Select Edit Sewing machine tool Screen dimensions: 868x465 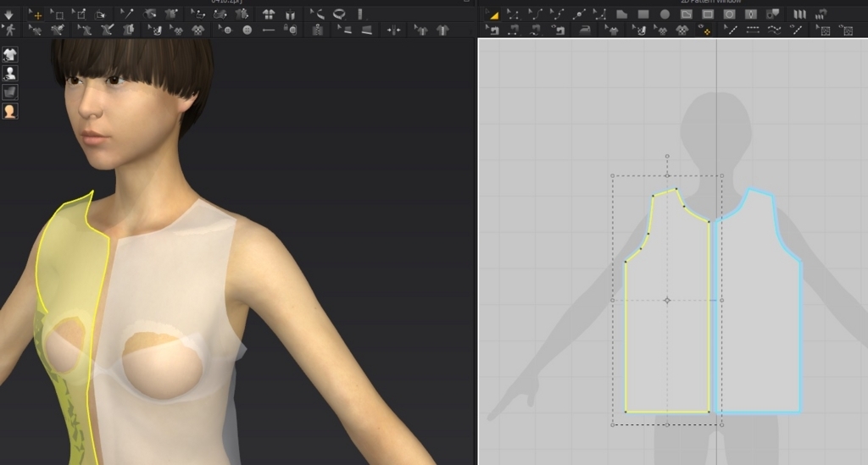pyautogui.click(x=492, y=30)
